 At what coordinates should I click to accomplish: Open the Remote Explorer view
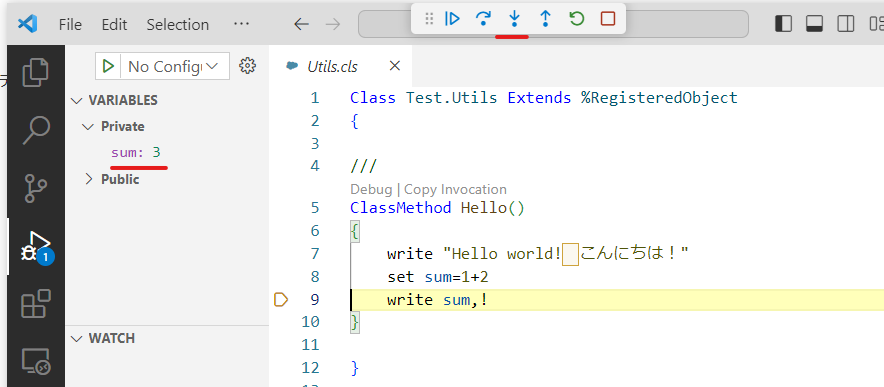36,361
